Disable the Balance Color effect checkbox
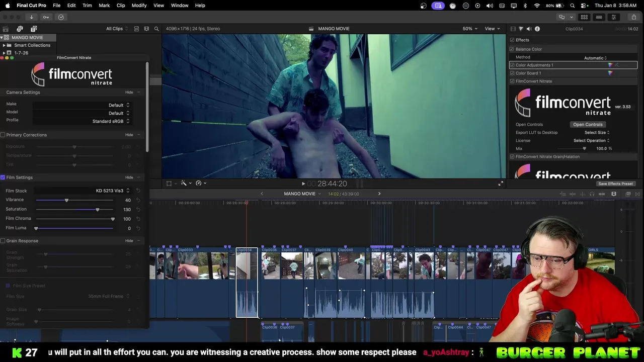The image size is (644, 362). [x=512, y=49]
